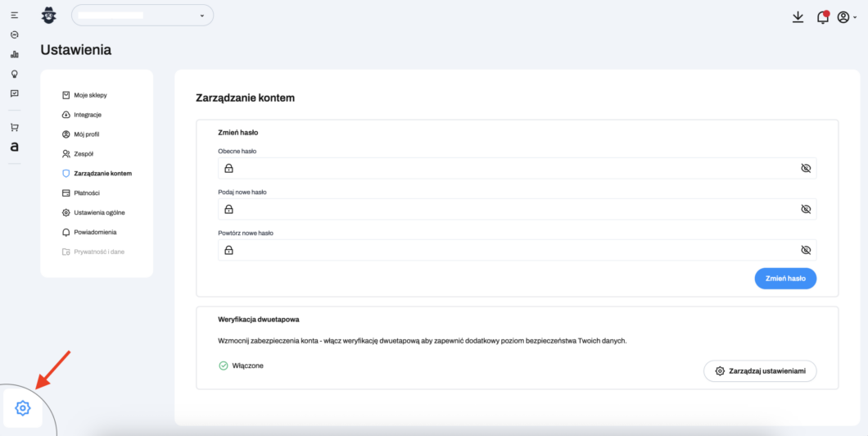
Task: Reveal the Powtórz nowe hasło password
Action: [805, 250]
